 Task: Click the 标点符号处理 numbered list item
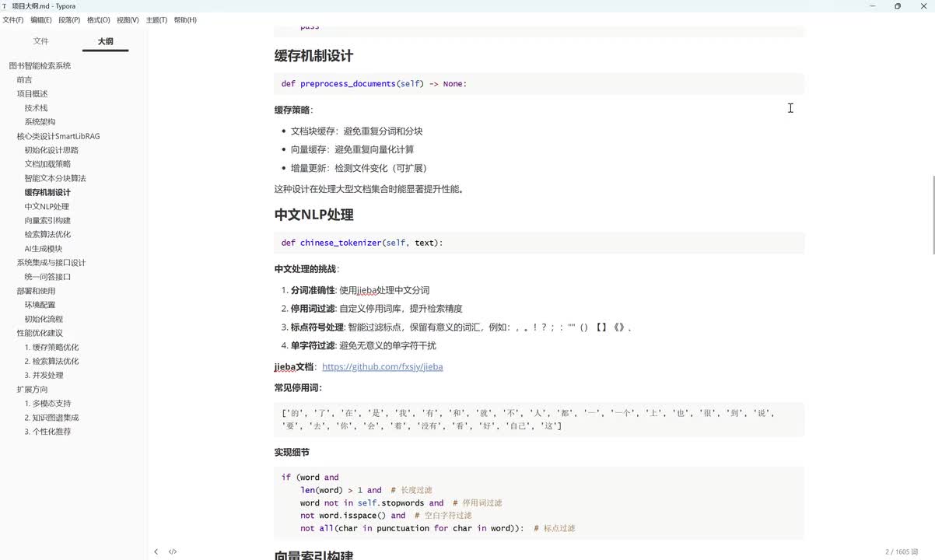point(461,327)
